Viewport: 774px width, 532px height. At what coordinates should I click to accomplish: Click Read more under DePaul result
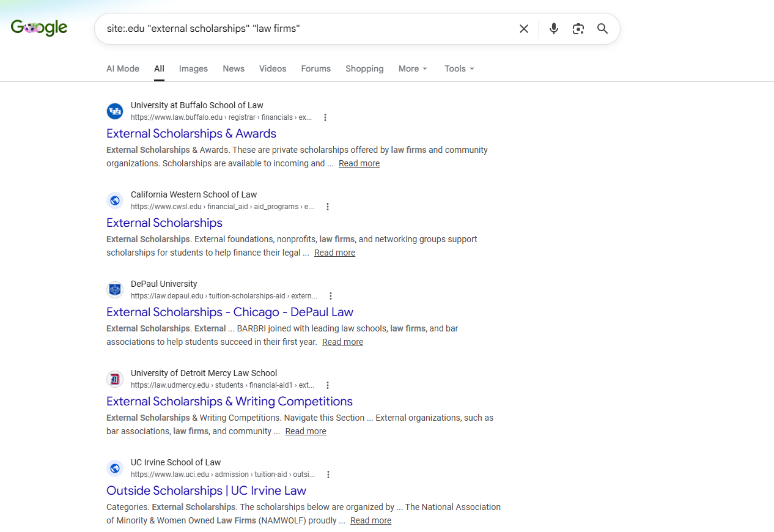tap(342, 342)
